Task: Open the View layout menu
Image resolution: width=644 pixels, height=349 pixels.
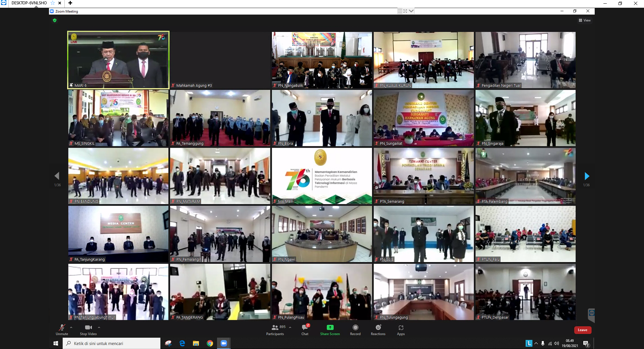Action: (585, 20)
